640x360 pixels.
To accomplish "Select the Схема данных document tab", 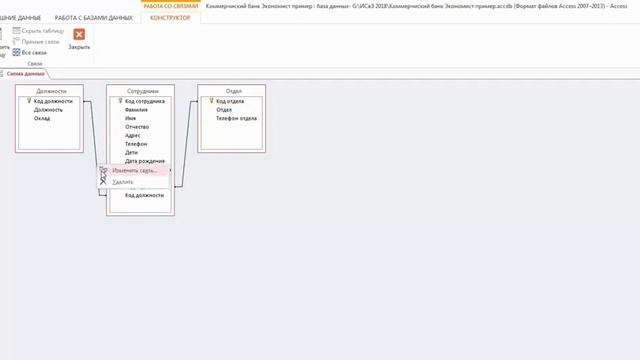I will tap(25, 74).
